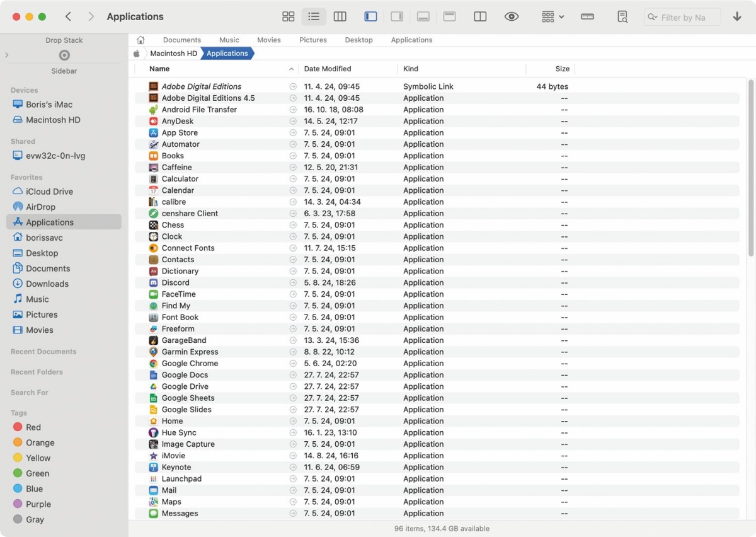Open the filter search options magnifier

[653, 18]
